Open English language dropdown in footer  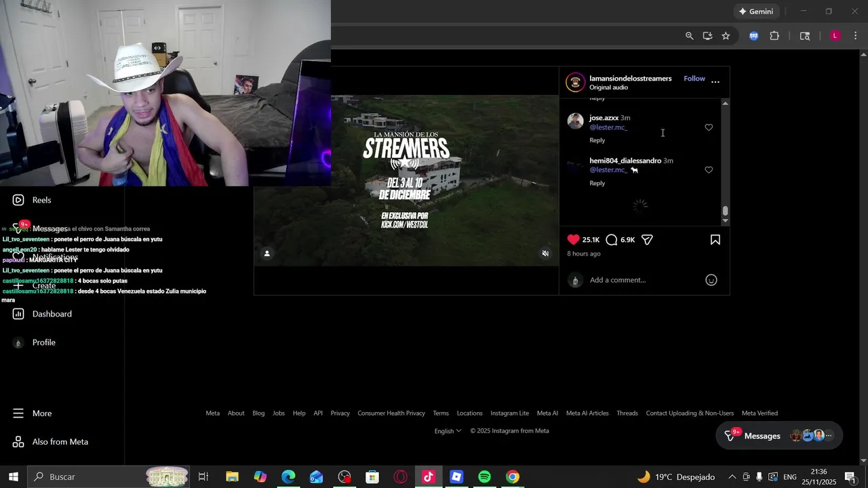click(x=448, y=431)
